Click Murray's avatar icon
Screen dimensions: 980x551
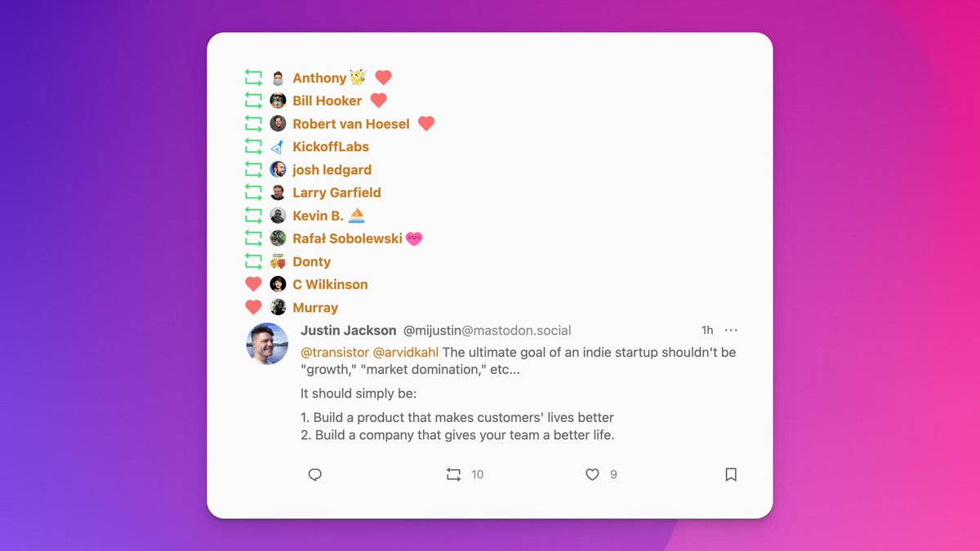(x=278, y=308)
